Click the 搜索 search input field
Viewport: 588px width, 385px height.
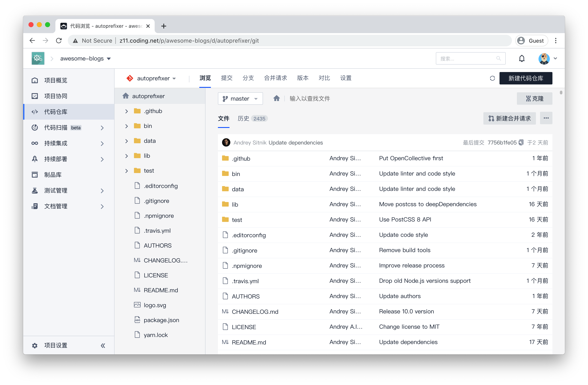[470, 59]
